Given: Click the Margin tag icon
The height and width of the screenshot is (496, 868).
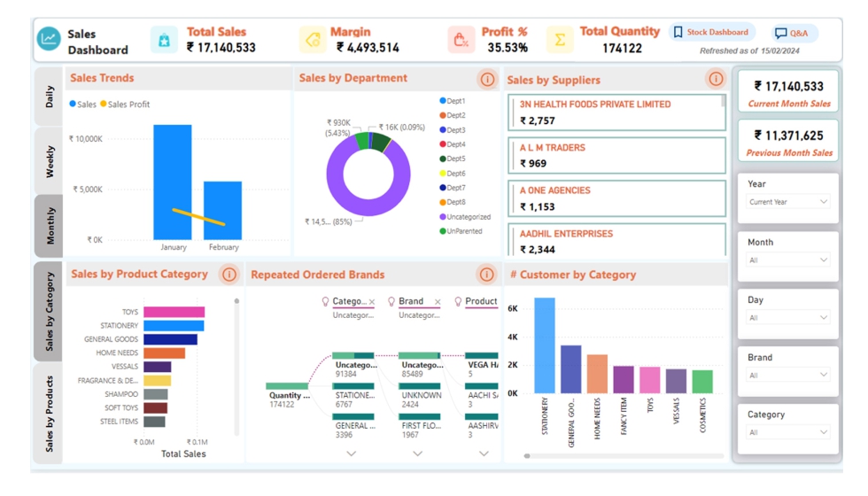Looking at the screenshot, I should [313, 40].
